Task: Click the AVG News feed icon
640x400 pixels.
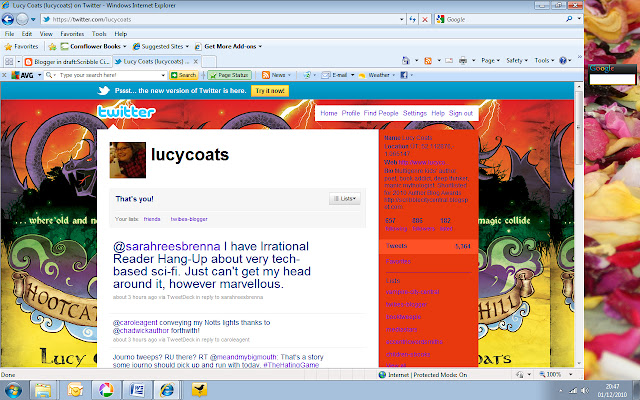Action: 266,75
